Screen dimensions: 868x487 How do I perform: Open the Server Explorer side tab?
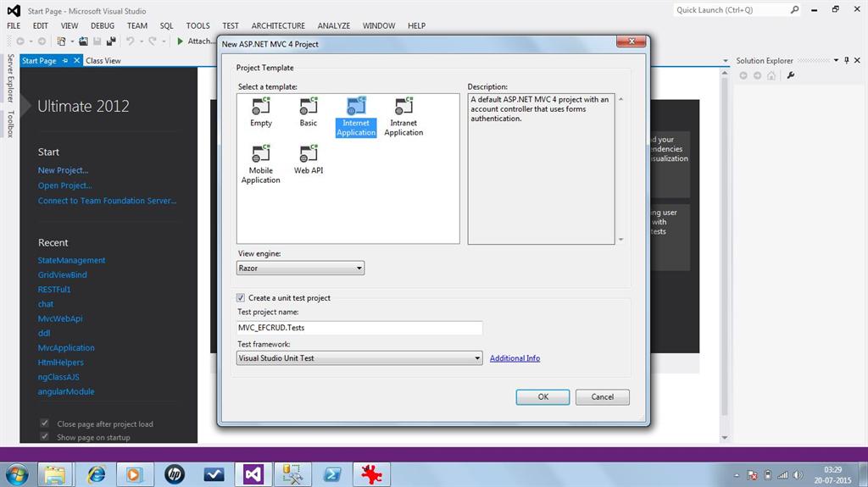point(10,78)
